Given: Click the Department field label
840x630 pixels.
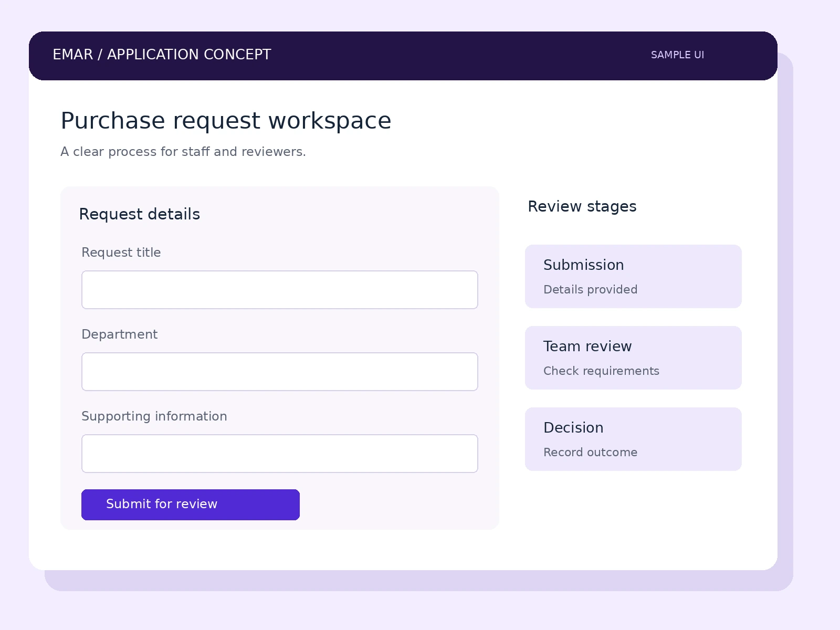Looking at the screenshot, I should click(119, 334).
